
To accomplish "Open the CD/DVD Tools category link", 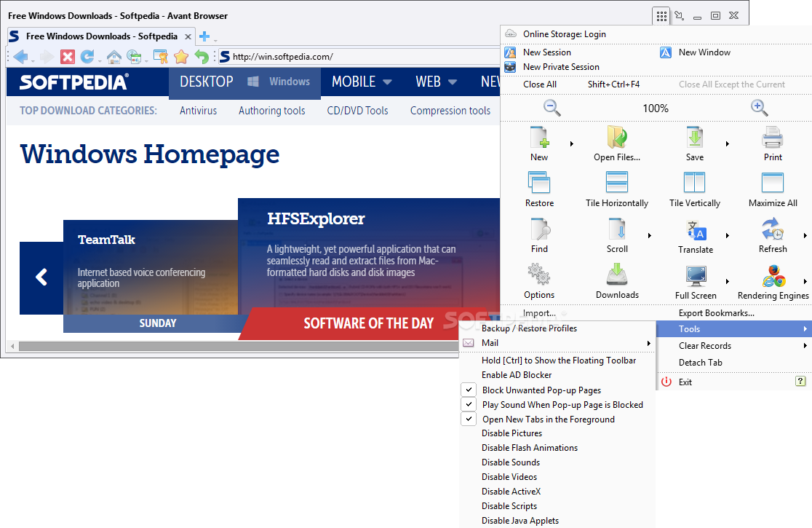I will (x=357, y=111).
